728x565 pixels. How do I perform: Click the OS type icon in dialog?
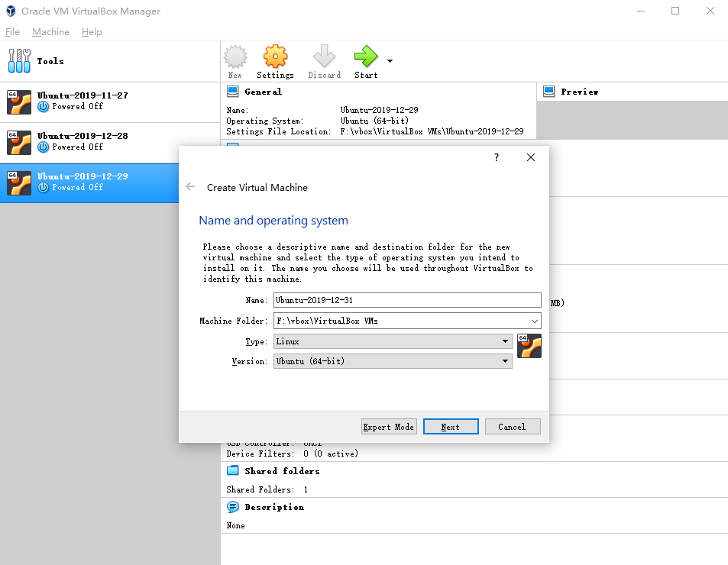pos(529,346)
